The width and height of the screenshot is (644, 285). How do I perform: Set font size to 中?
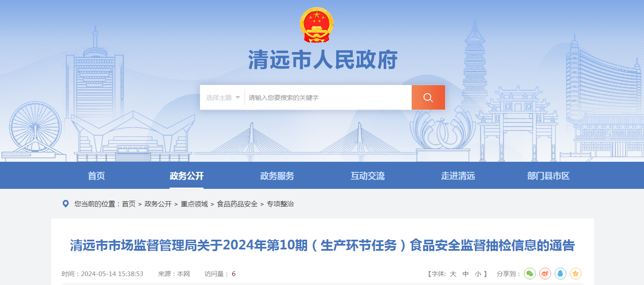(466, 274)
